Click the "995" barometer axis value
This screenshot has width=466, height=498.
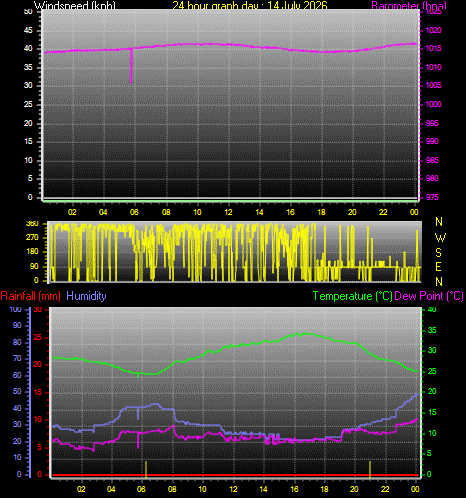(432, 123)
